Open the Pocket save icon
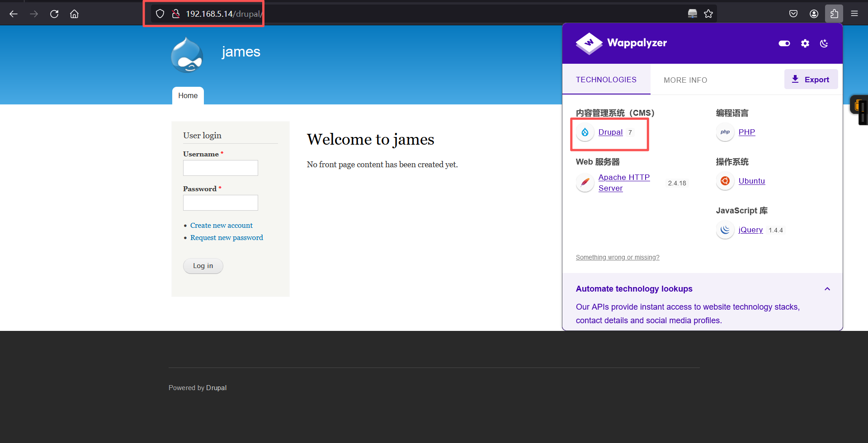Screen dimensions: 868x443 793,14
